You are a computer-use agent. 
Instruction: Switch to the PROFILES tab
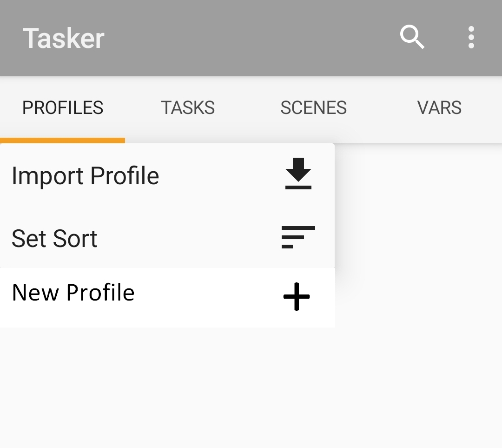pos(63,108)
